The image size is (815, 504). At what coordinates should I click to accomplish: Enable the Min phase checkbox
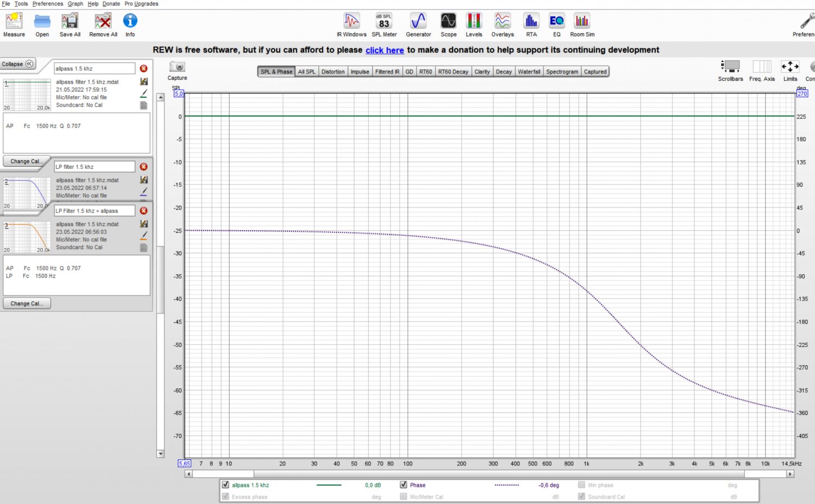pyautogui.click(x=581, y=484)
